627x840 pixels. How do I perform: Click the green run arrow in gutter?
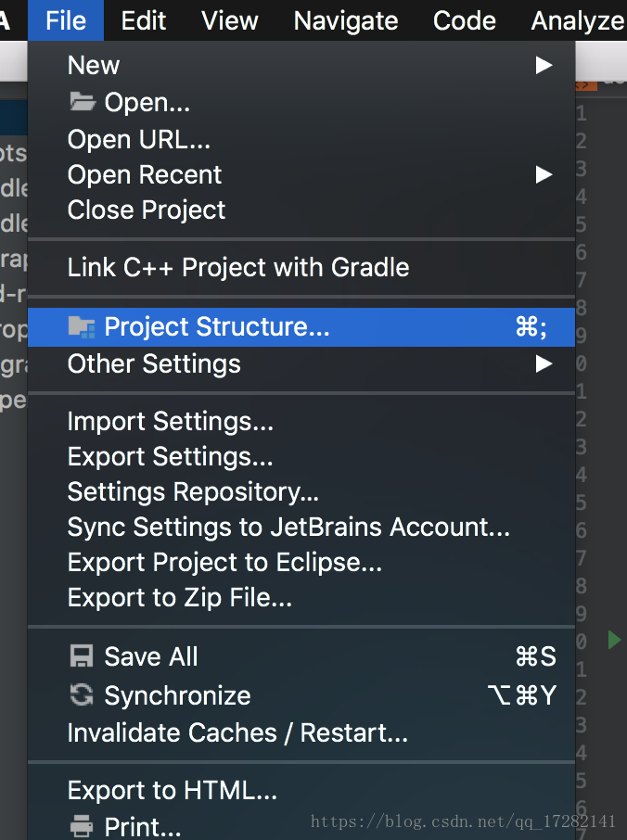point(614,640)
